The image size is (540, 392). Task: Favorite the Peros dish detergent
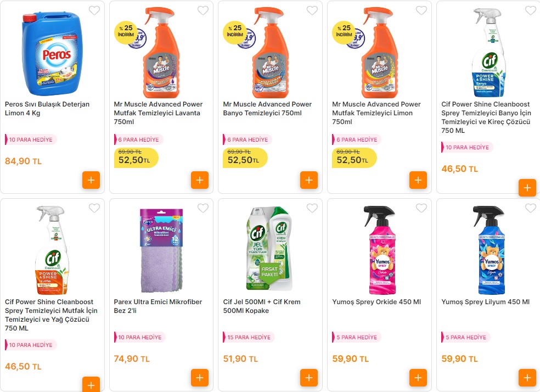(94, 10)
